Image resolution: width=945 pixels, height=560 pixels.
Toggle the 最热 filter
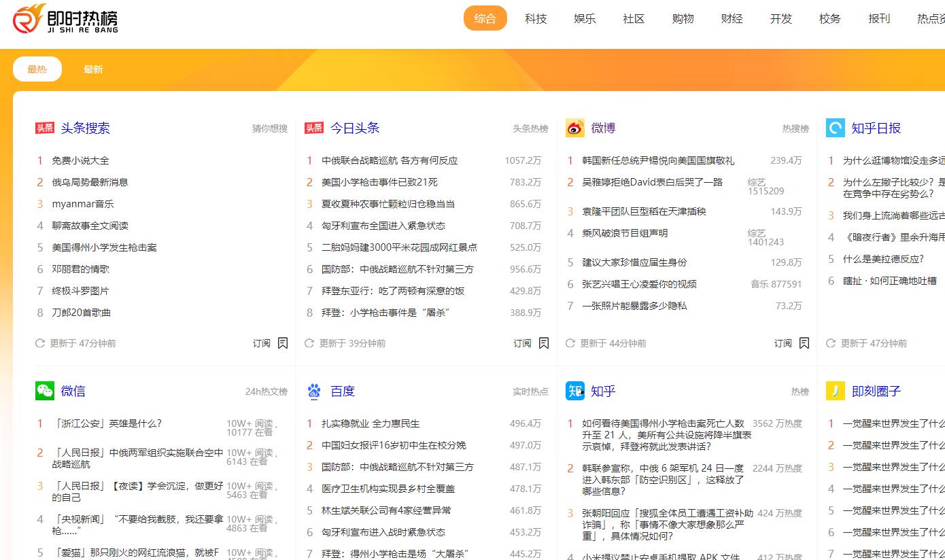[x=37, y=69]
